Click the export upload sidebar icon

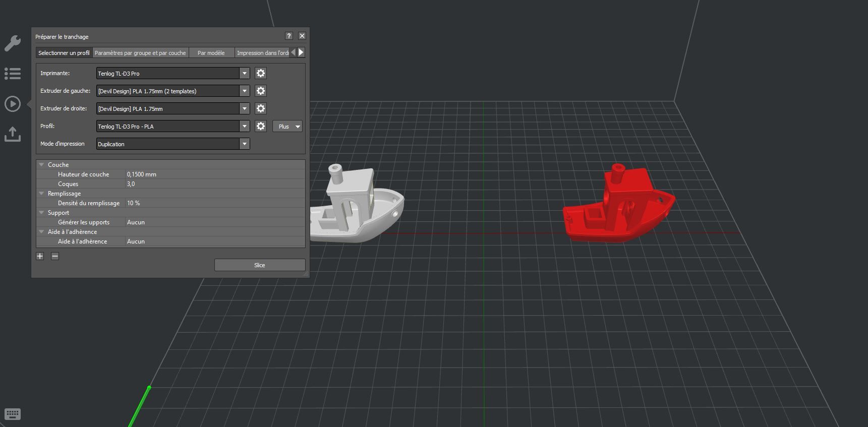tap(13, 134)
